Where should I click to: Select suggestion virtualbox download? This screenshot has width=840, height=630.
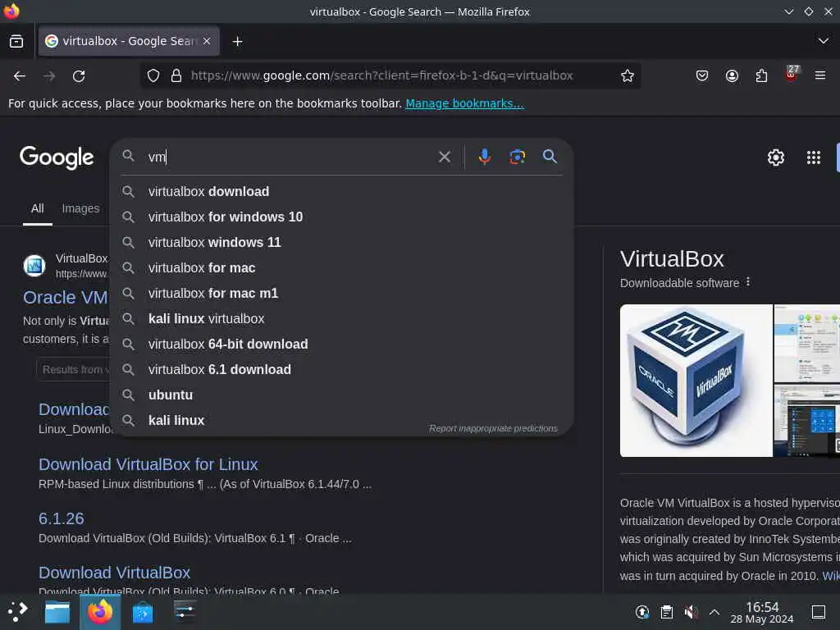342,191
